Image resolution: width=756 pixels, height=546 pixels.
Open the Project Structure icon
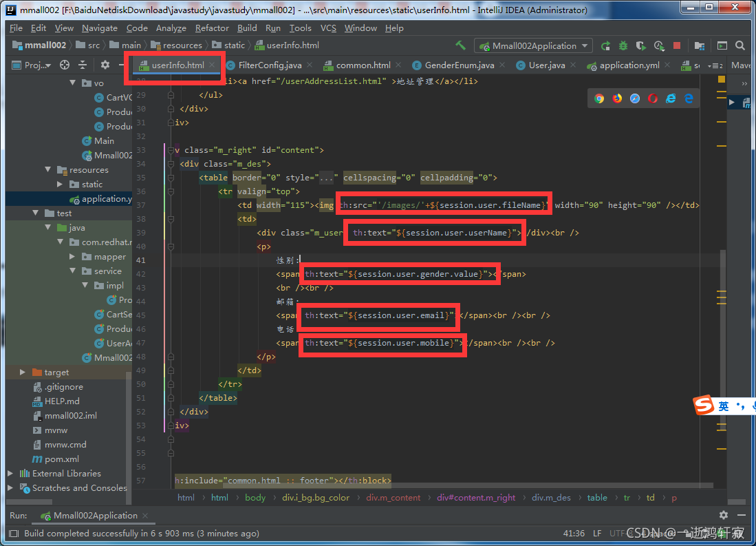tap(700, 46)
